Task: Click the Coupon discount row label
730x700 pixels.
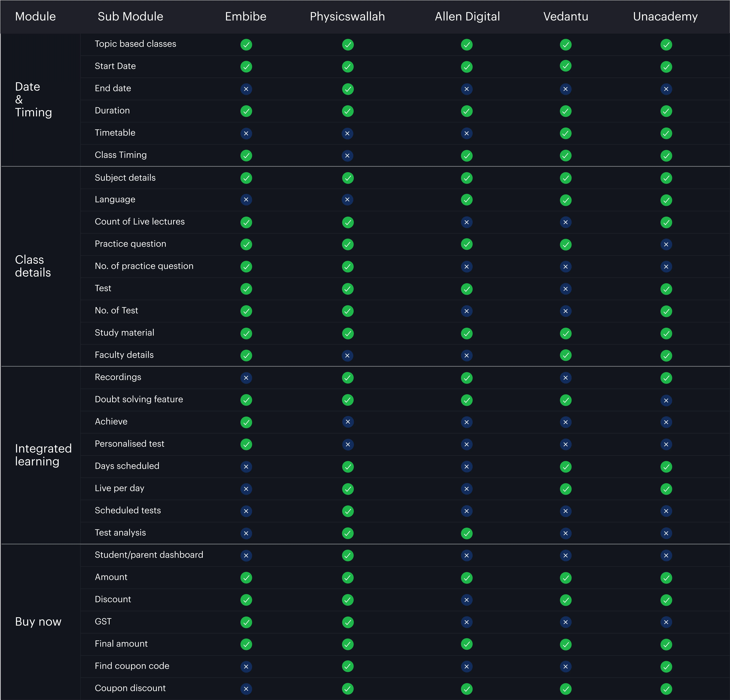Action: tap(130, 688)
